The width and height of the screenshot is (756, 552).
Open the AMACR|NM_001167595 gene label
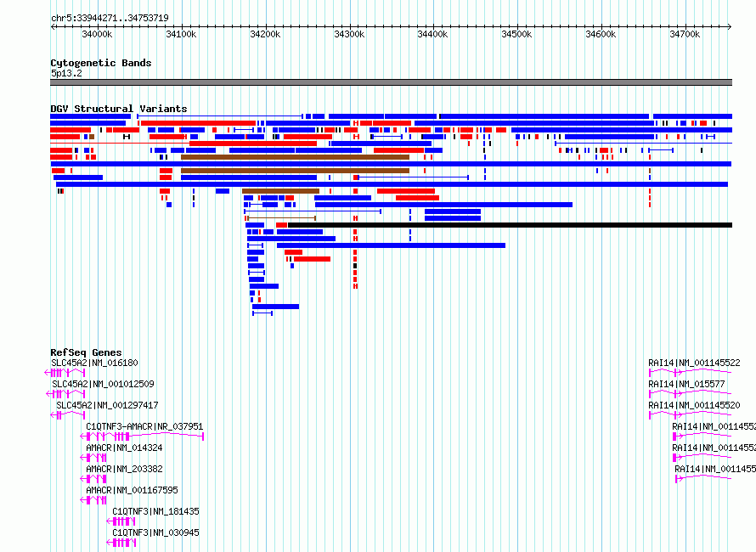[x=133, y=490]
